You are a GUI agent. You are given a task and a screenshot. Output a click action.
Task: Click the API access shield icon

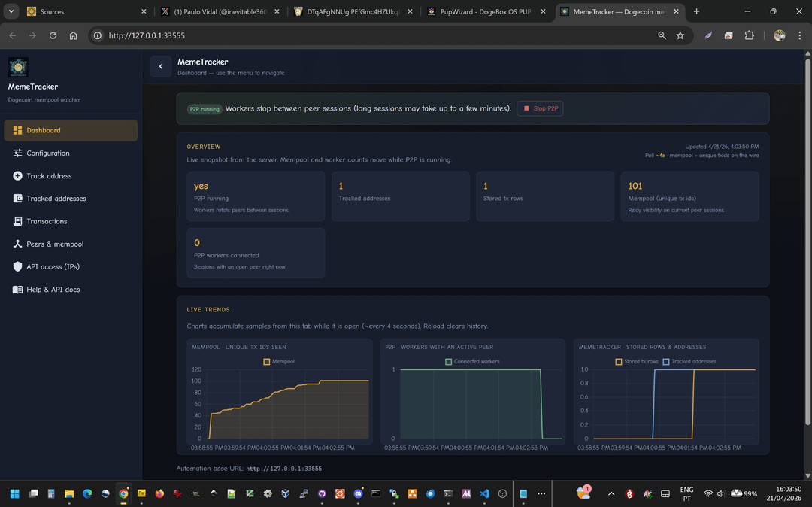[x=18, y=267]
